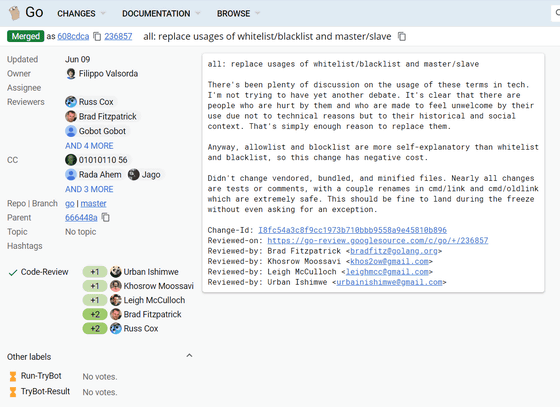This screenshot has width=560, height=407.
Task: Open change number 236857 link
Action: [x=118, y=36]
